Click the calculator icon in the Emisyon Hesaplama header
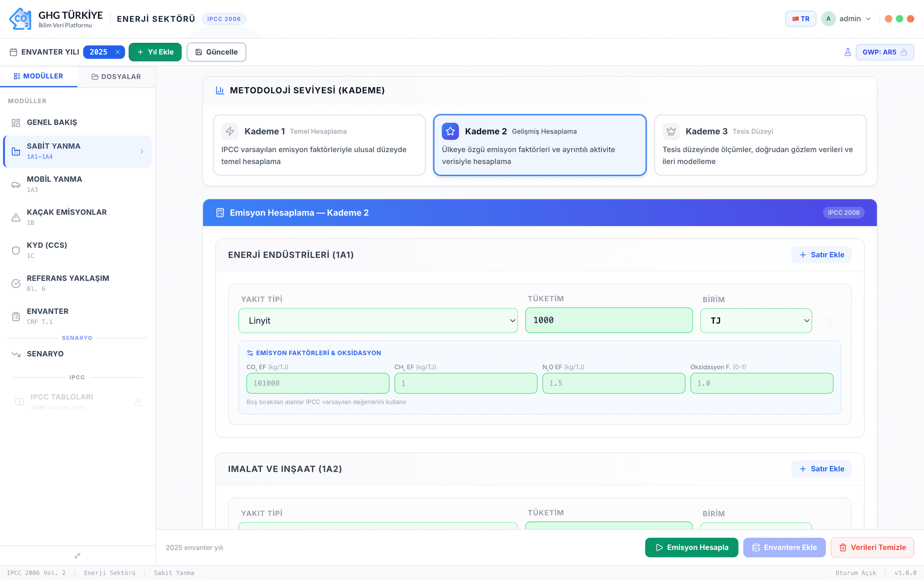Image resolution: width=924 pixels, height=580 pixels. click(x=220, y=213)
